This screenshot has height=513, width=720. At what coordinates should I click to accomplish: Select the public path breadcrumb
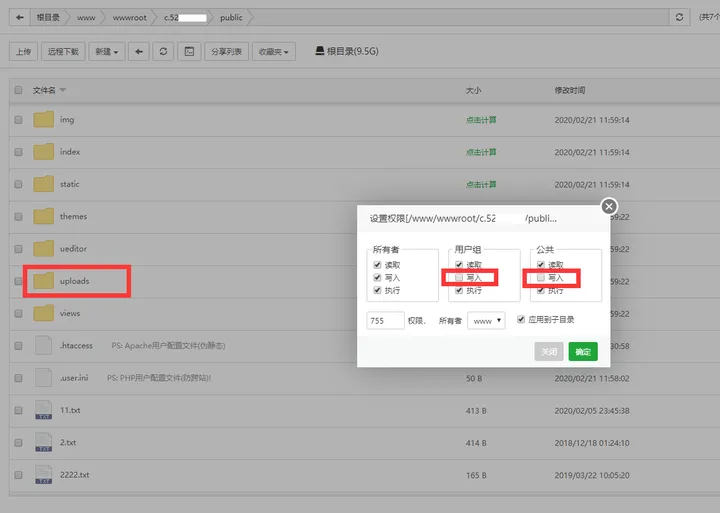(231, 17)
